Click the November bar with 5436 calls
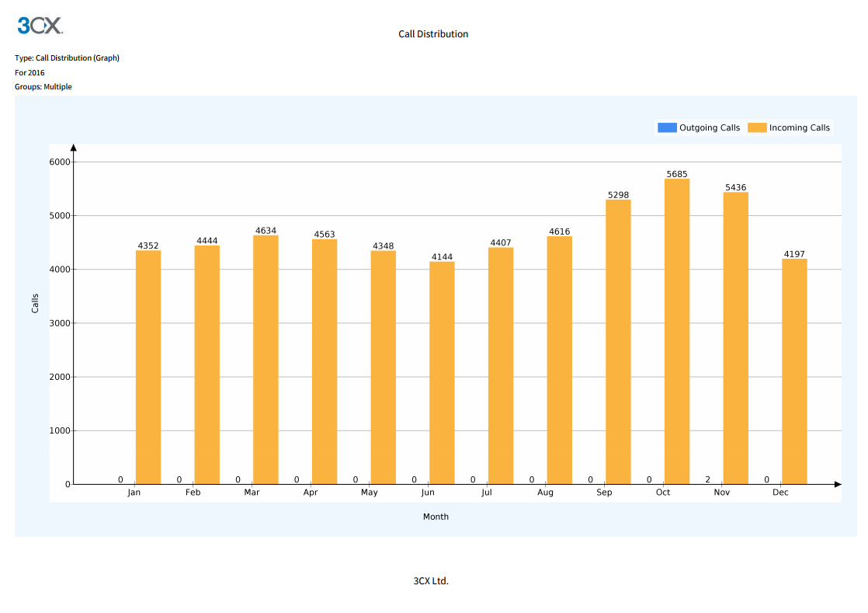868x613 pixels. [735, 338]
